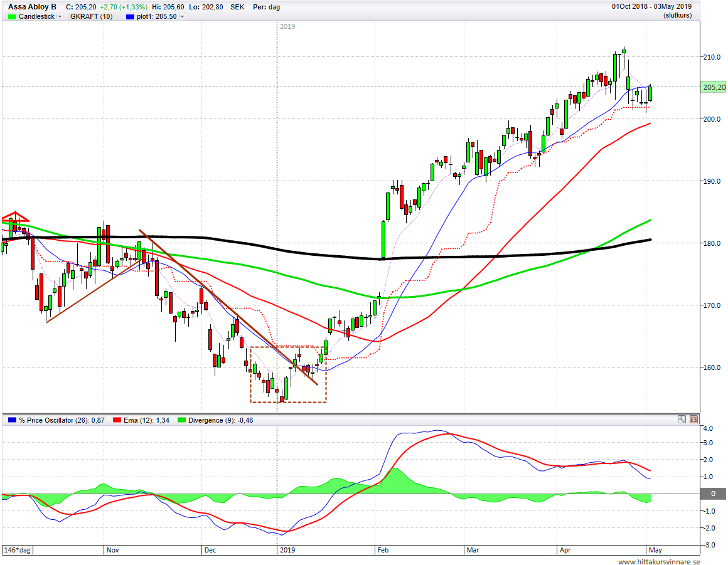Open oscillator panel settings wrench icon
This screenshot has height=565, width=728.
click(682, 420)
